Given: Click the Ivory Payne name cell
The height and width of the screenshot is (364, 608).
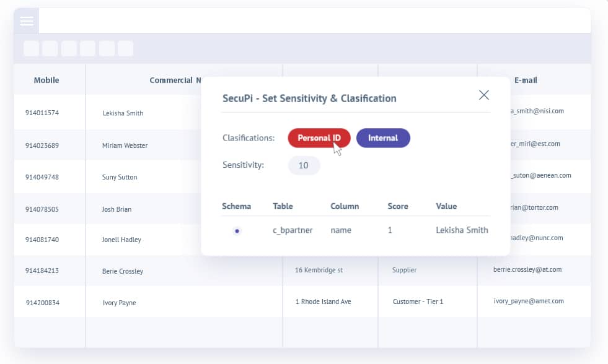Looking at the screenshot, I should 120,303.
